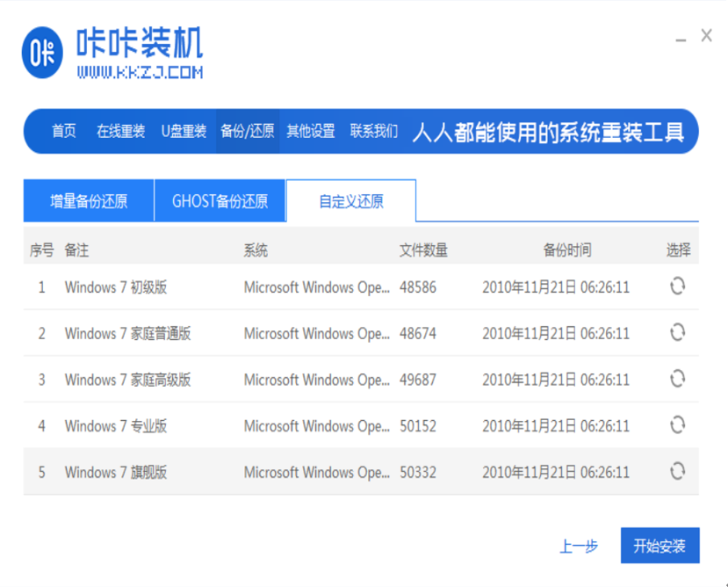
Task: Open the U盘重装 section
Action: pyautogui.click(x=184, y=132)
